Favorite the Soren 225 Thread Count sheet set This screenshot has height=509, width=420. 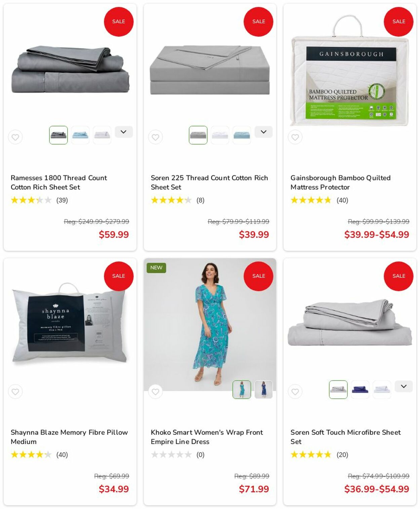[x=155, y=137]
